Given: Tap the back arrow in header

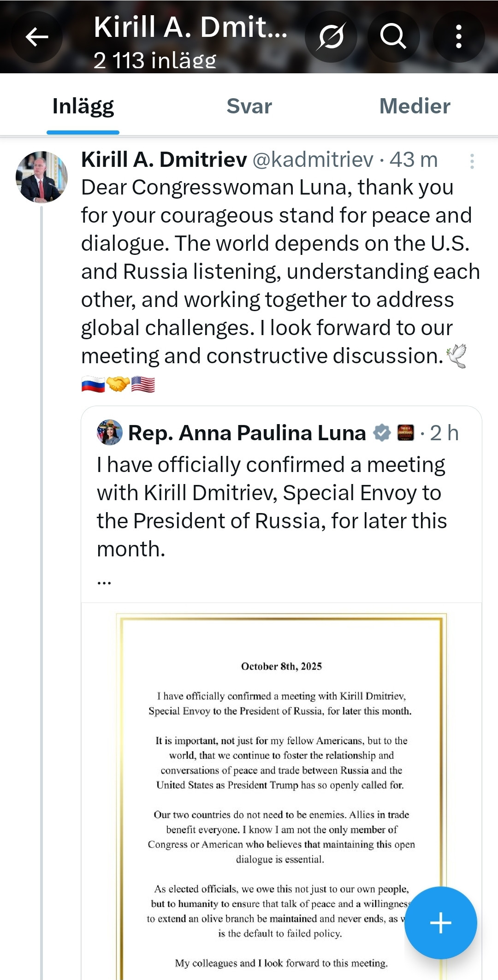Looking at the screenshot, I should pos(37,37).
